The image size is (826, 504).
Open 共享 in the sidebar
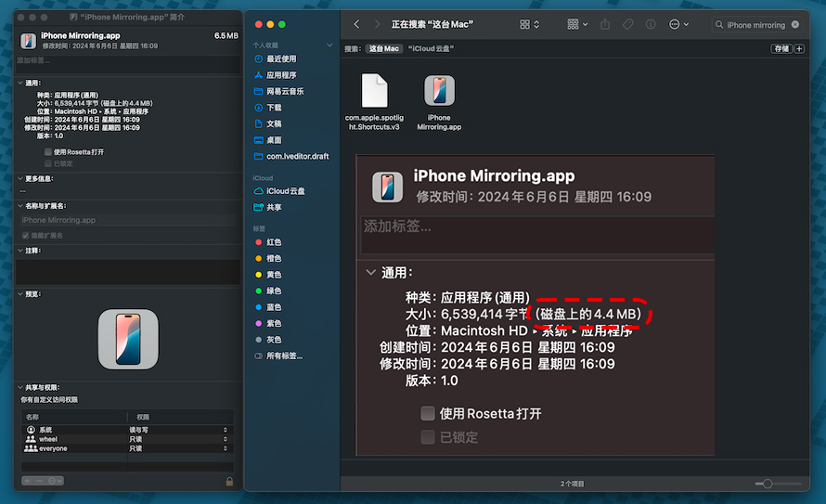[x=274, y=207]
